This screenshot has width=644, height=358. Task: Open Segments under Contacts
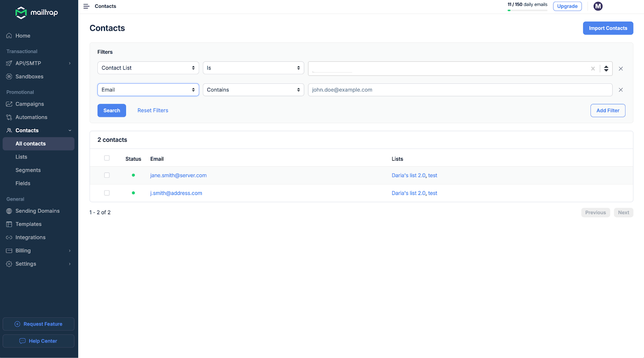[28, 170]
